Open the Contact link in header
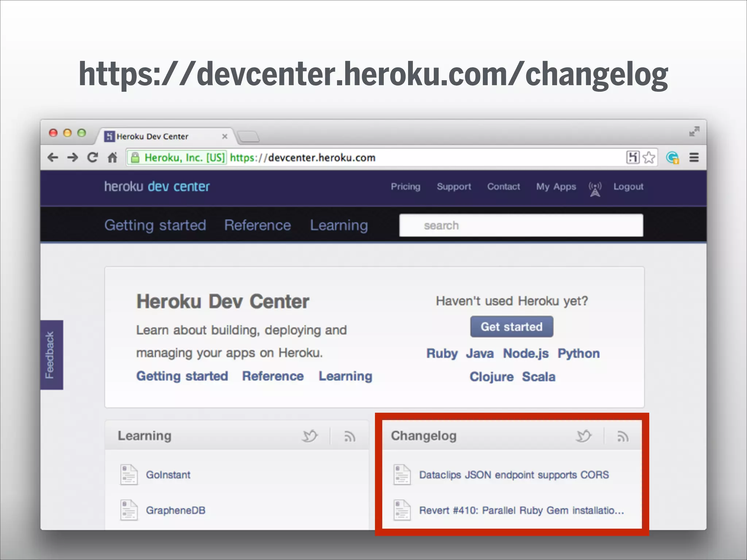 point(504,187)
